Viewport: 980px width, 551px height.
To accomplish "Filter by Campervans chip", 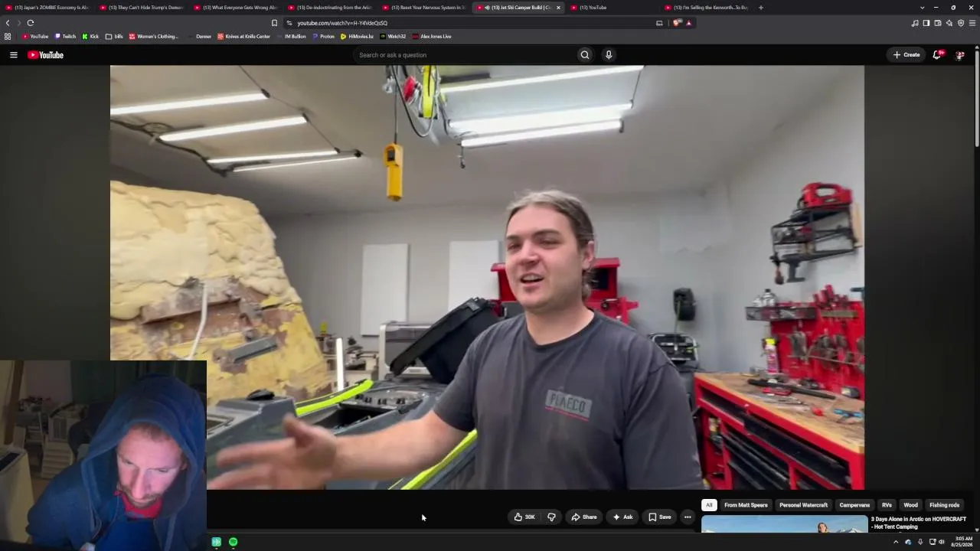I will click(x=854, y=505).
